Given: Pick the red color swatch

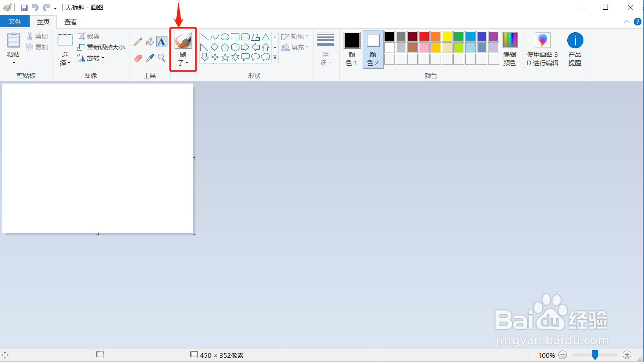Looking at the screenshot, I should pyautogui.click(x=424, y=36).
